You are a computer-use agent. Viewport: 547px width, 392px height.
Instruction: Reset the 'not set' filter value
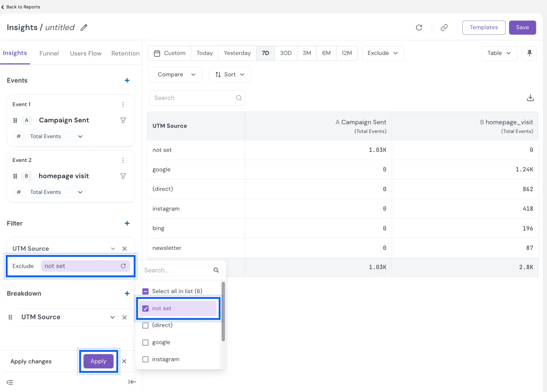(x=123, y=266)
